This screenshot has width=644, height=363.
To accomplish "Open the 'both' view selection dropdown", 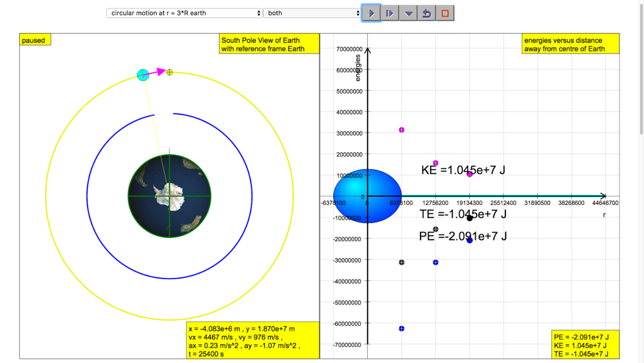I will coord(313,13).
